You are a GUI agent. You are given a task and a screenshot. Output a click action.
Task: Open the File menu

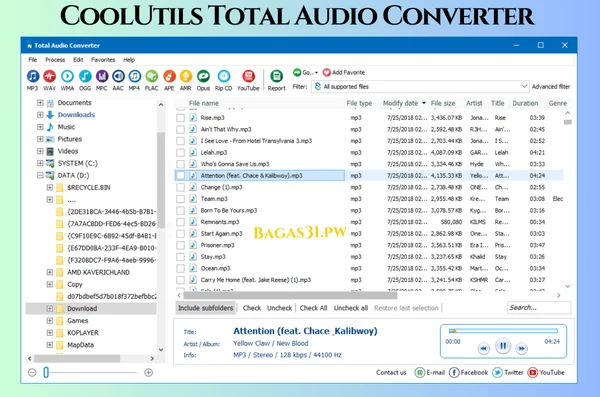pyautogui.click(x=33, y=60)
